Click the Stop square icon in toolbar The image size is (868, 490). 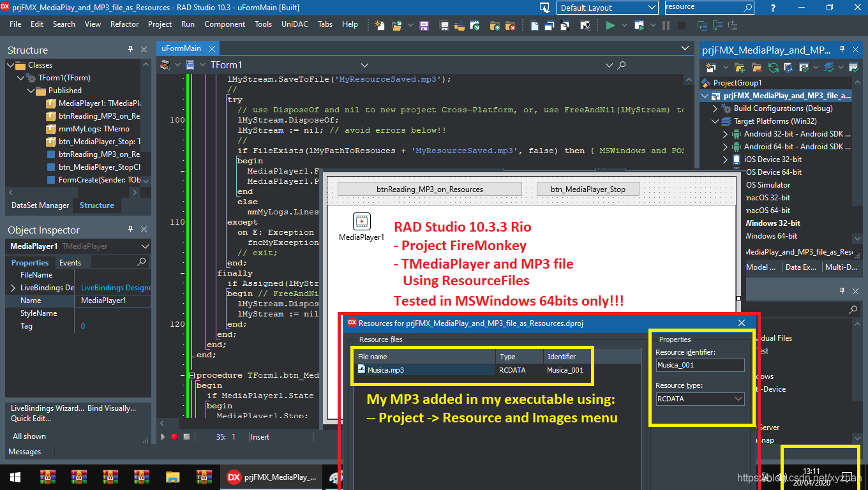point(682,26)
